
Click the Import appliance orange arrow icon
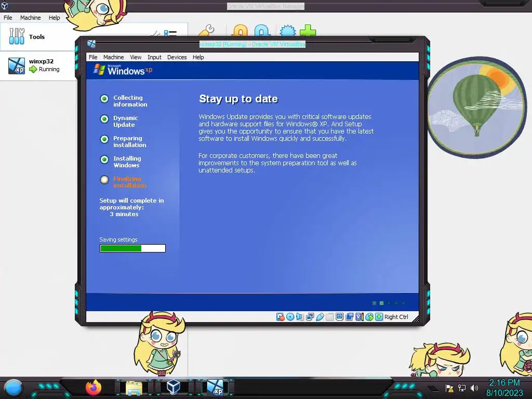240,30
